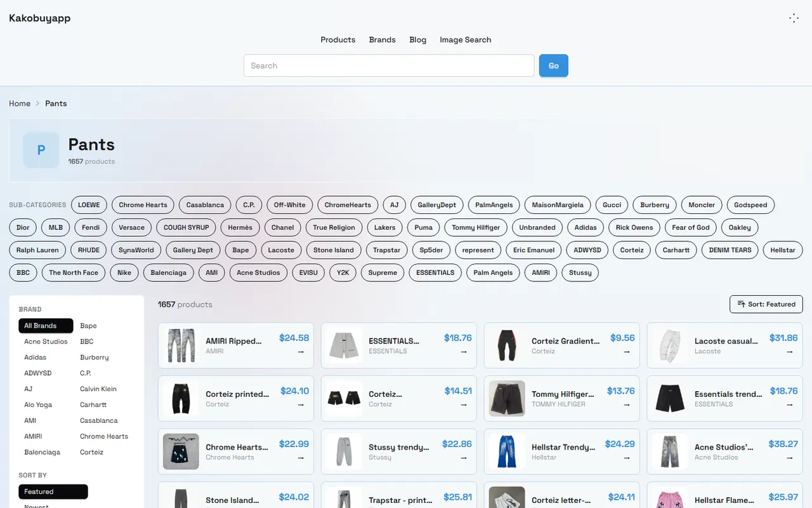Click the arrow on Lacoste casual card

click(x=790, y=351)
